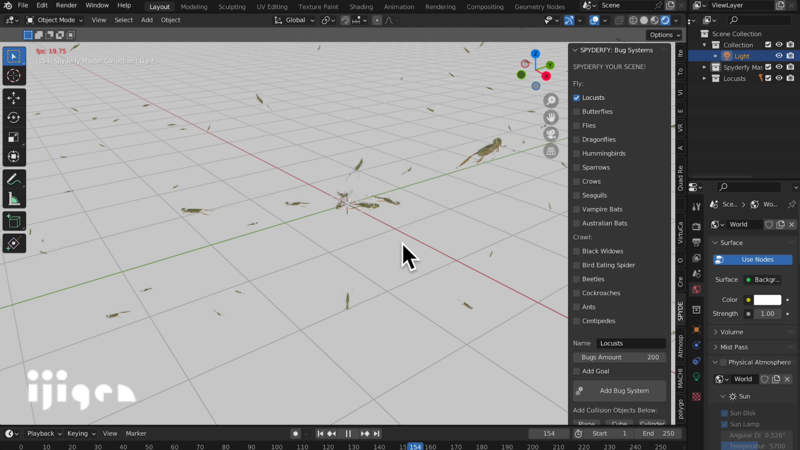Check the Hummingbirds option
The width and height of the screenshot is (800, 450).
pos(577,153)
